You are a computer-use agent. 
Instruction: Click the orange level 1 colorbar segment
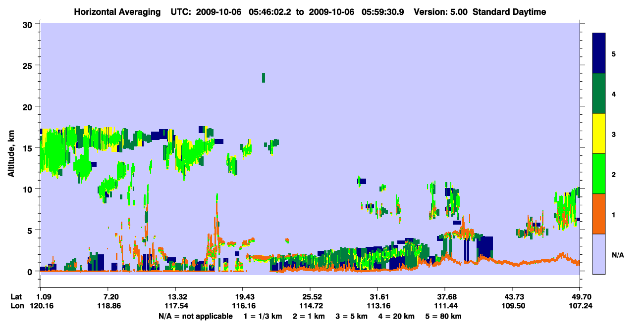click(599, 214)
